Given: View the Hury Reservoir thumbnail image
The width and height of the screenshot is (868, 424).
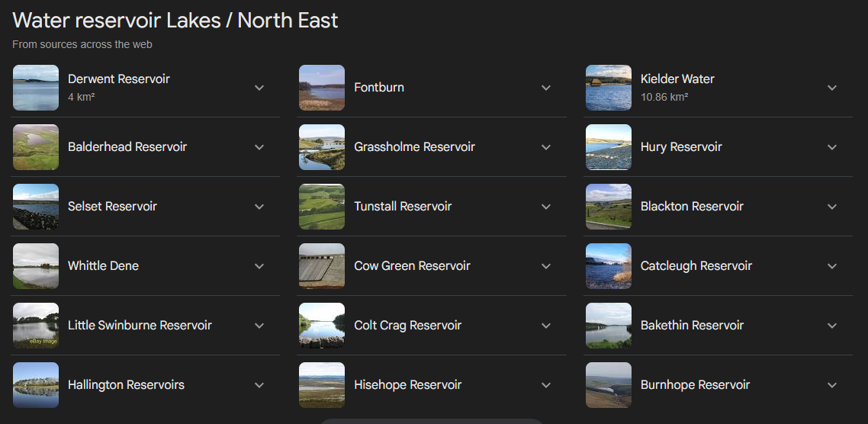Looking at the screenshot, I should pyautogui.click(x=609, y=147).
